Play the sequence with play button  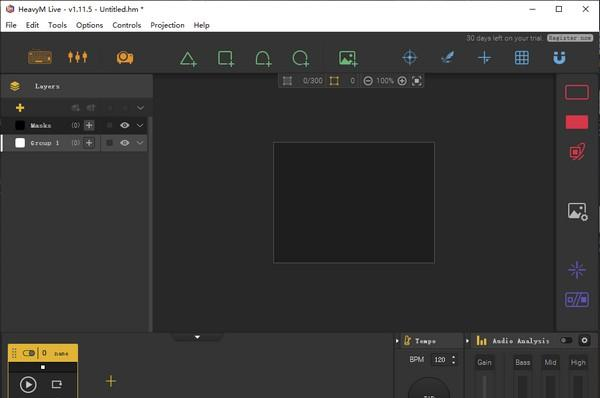coord(28,385)
